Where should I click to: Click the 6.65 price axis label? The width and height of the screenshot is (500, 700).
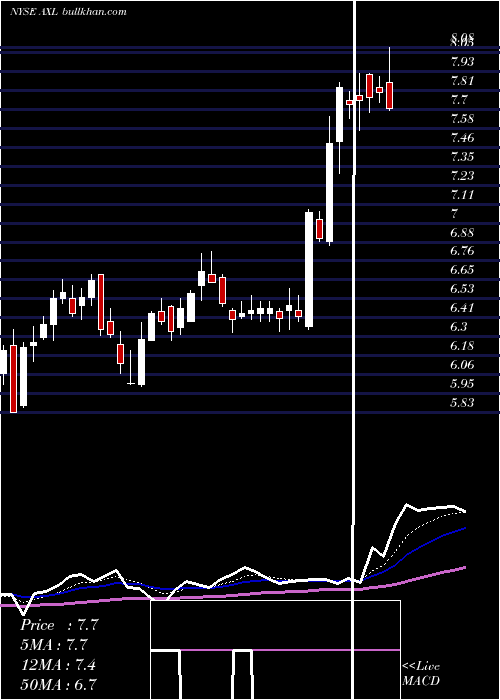pos(462,270)
